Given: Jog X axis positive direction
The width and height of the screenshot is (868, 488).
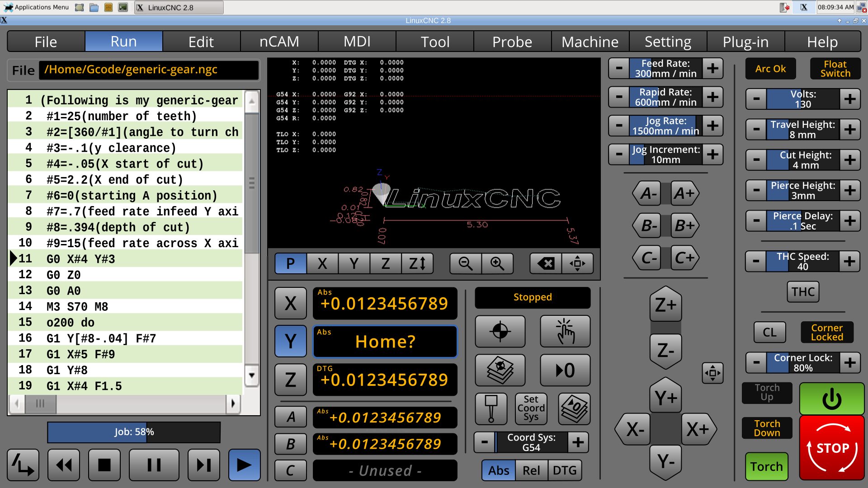Looking at the screenshot, I should point(698,429).
